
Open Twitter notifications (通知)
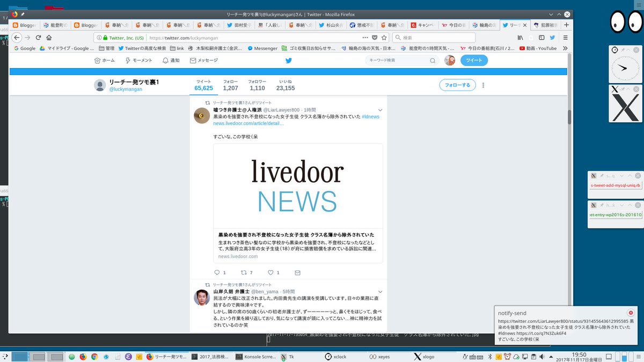(171, 61)
